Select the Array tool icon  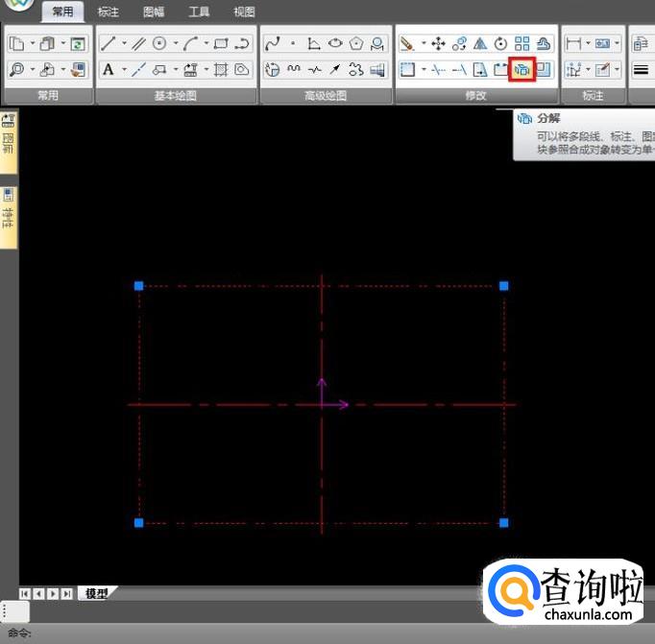pyautogui.click(x=522, y=43)
